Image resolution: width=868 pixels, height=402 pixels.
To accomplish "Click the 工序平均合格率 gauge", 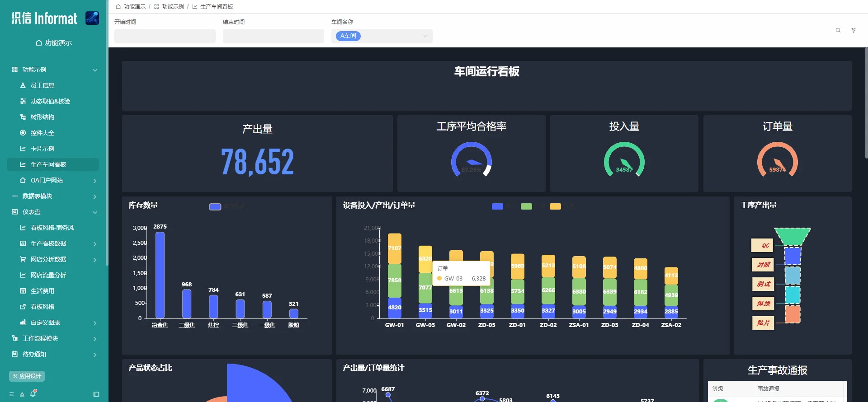I will tap(472, 160).
